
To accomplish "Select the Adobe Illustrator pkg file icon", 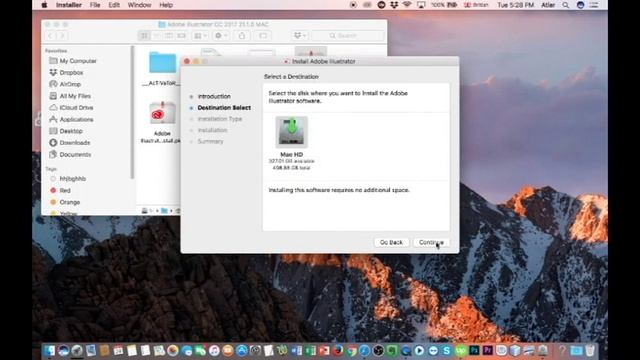I will pos(162,113).
